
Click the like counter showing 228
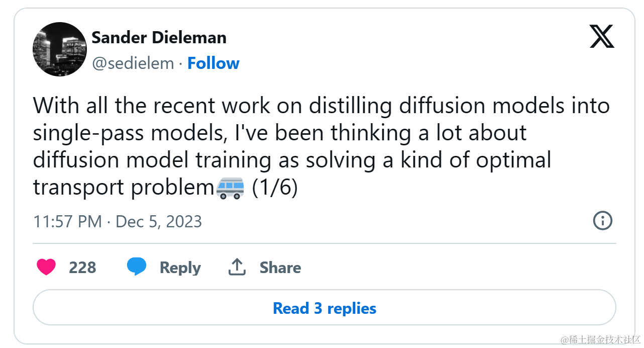point(84,267)
